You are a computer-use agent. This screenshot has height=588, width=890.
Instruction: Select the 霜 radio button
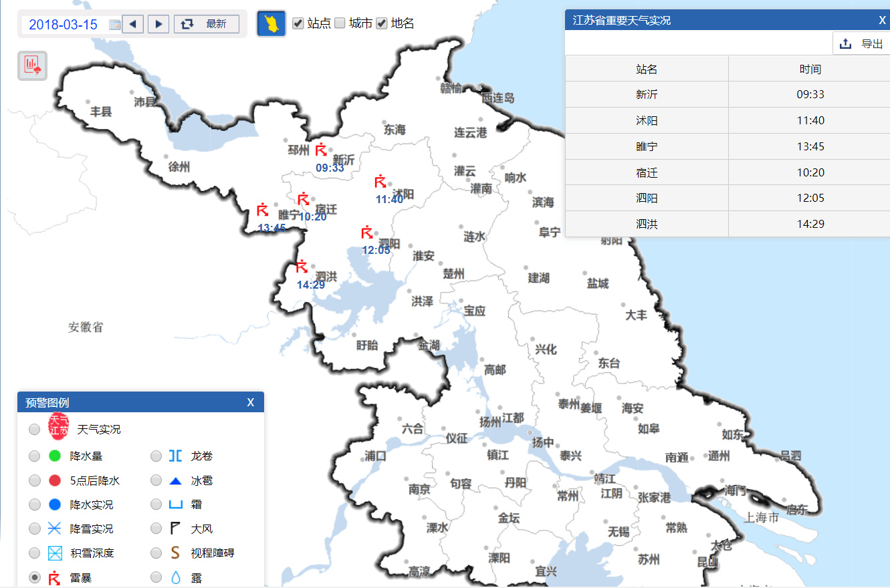(x=156, y=504)
